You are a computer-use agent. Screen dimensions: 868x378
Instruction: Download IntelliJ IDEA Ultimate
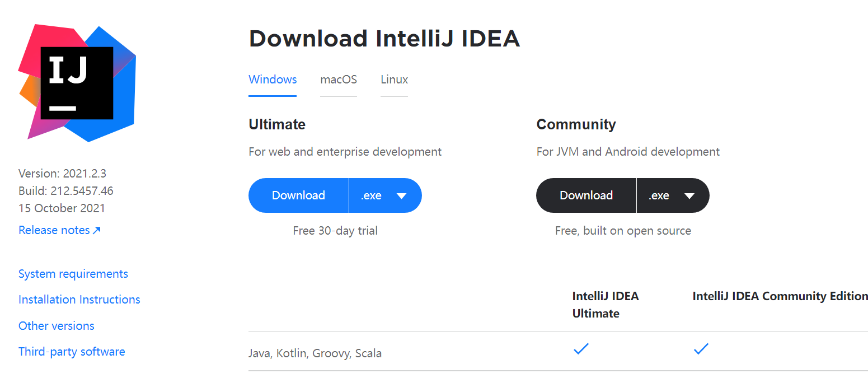click(298, 195)
